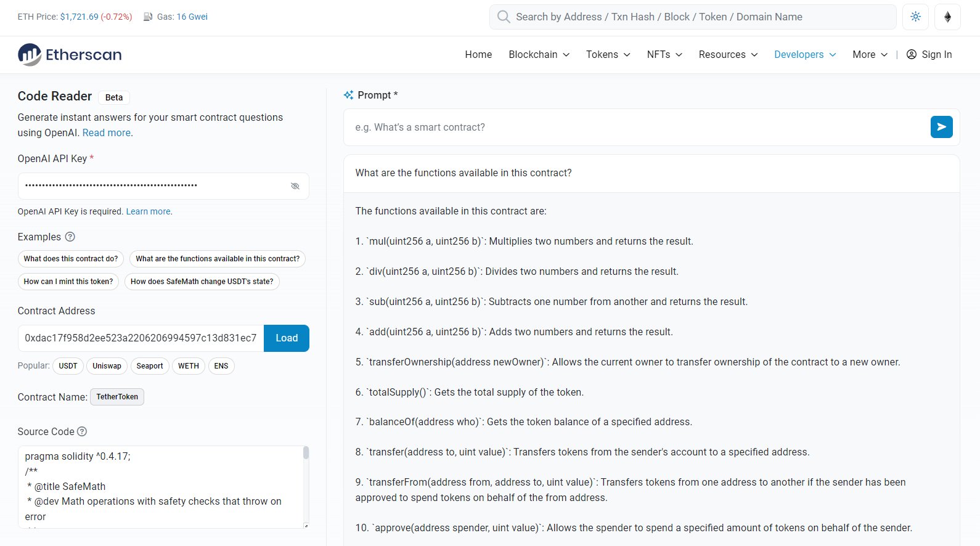Click the Etherscan logo icon

pyautogui.click(x=29, y=55)
